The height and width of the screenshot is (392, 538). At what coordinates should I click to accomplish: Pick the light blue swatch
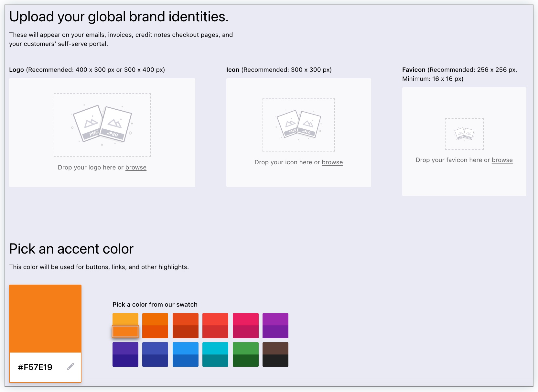(186, 348)
